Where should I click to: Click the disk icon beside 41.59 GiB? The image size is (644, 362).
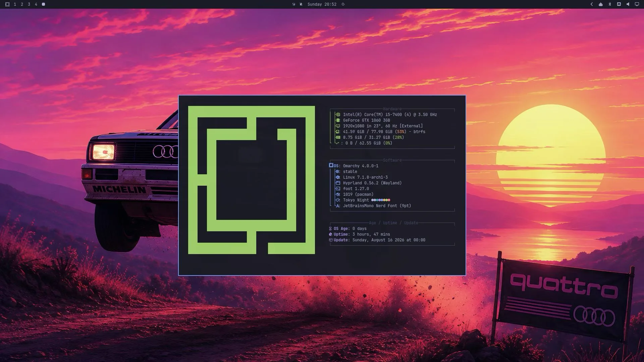click(x=338, y=132)
